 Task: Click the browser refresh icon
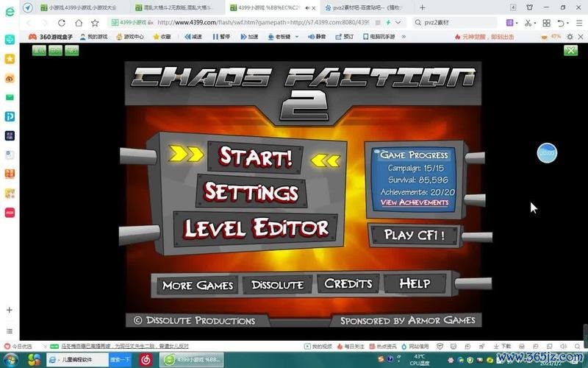pyautogui.click(x=62, y=23)
